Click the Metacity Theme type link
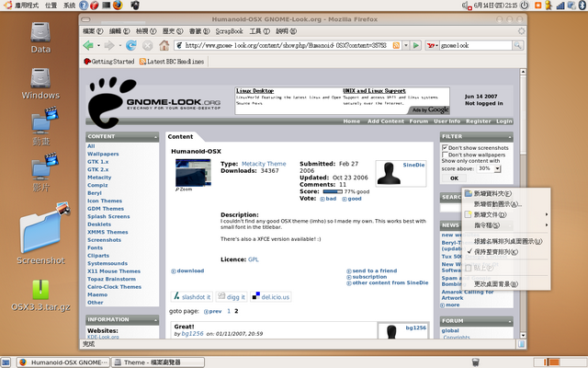 tap(264, 164)
